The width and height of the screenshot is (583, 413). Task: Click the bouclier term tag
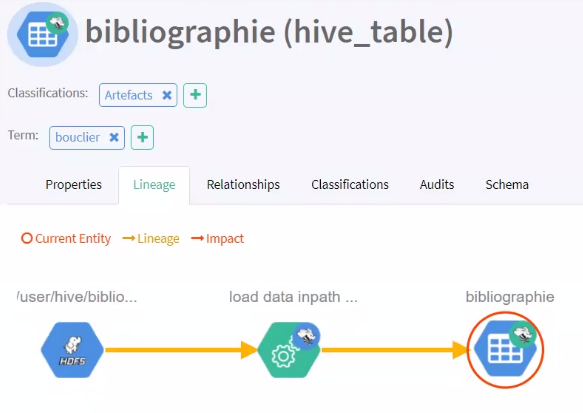(77, 138)
